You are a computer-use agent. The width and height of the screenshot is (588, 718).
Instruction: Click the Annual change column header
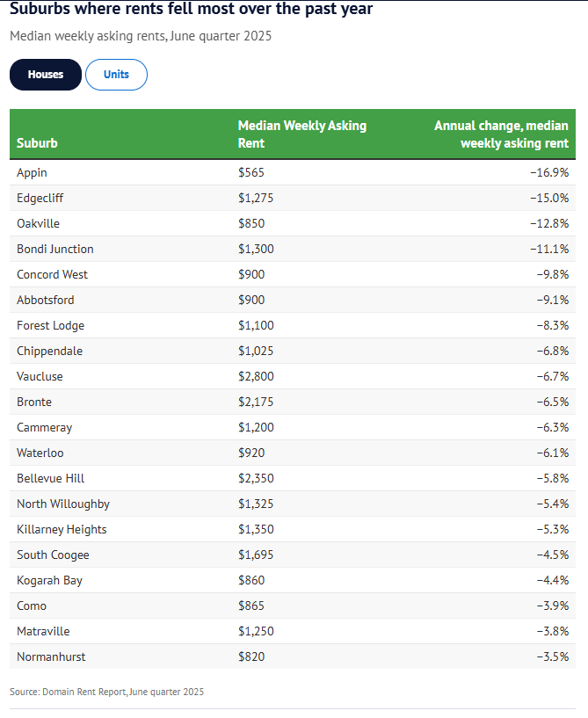[501, 134]
